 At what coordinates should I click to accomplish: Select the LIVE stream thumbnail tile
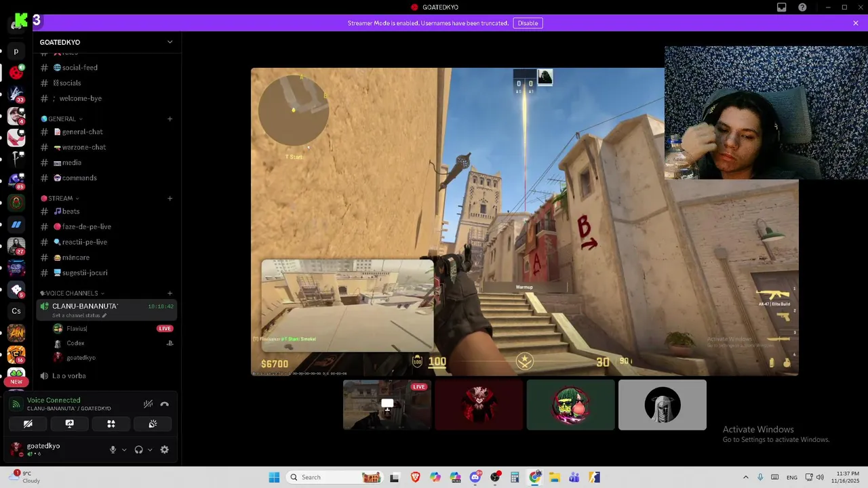tap(387, 405)
